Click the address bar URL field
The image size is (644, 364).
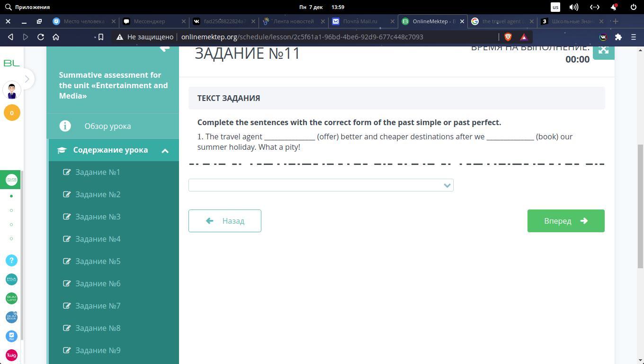[x=302, y=37]
